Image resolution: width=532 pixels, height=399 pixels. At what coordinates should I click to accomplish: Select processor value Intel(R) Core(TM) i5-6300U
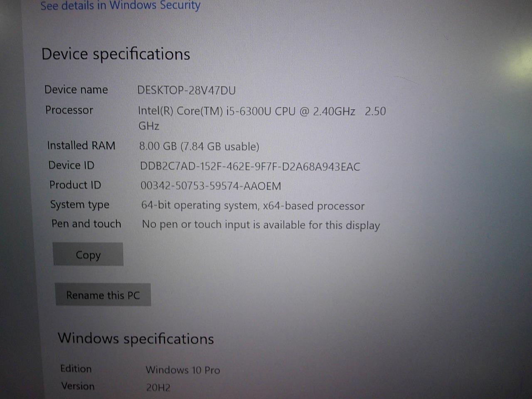262,118
